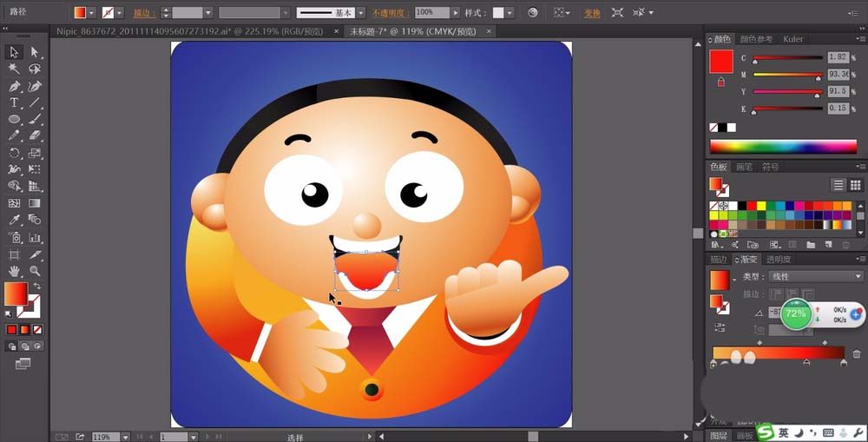Viewport: 868px width, 442px height.
Task: Select the Ellipse tool
Action: coord(14,119)
